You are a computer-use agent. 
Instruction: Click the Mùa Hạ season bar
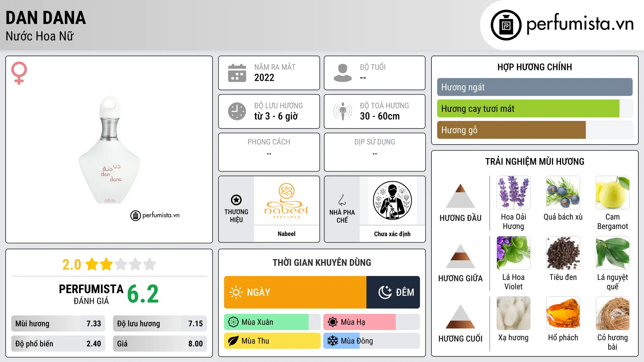click(x=371, y=322)
